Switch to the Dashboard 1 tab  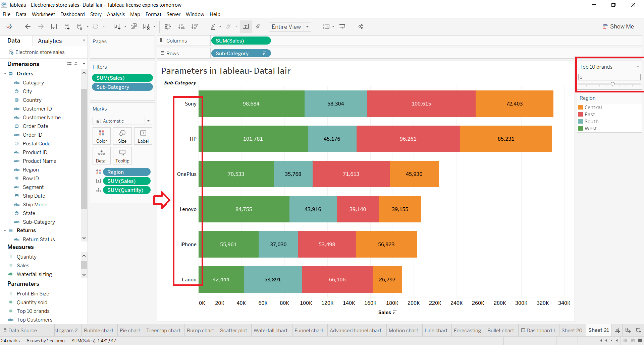click(538, 330)
